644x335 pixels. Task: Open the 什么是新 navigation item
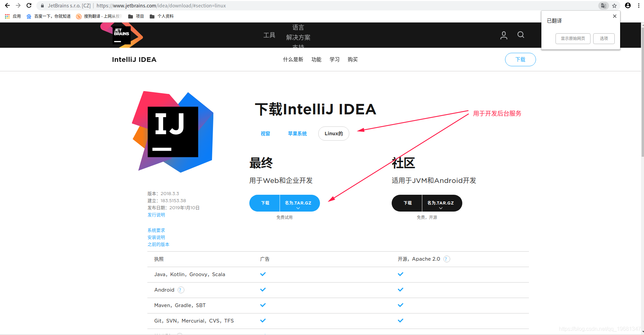293,60
